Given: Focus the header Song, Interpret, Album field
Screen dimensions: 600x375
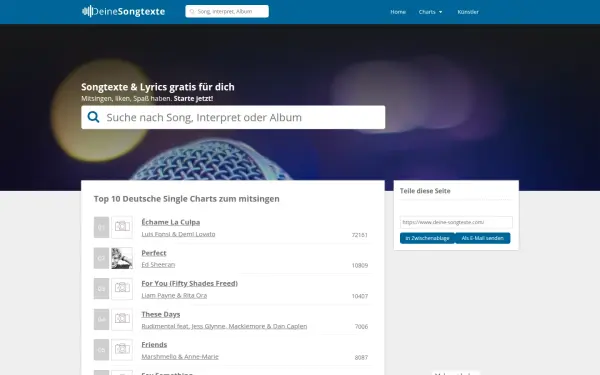Looking at the screenshot, I should tap(227, 11).
